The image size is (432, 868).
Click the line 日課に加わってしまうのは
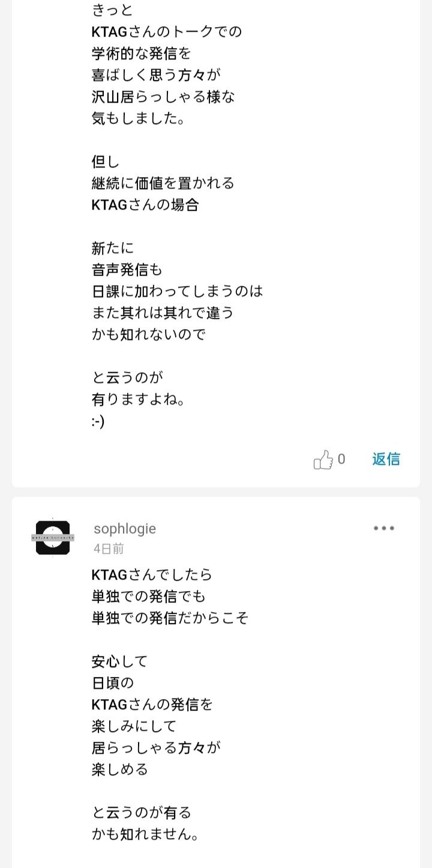(177, 291)
